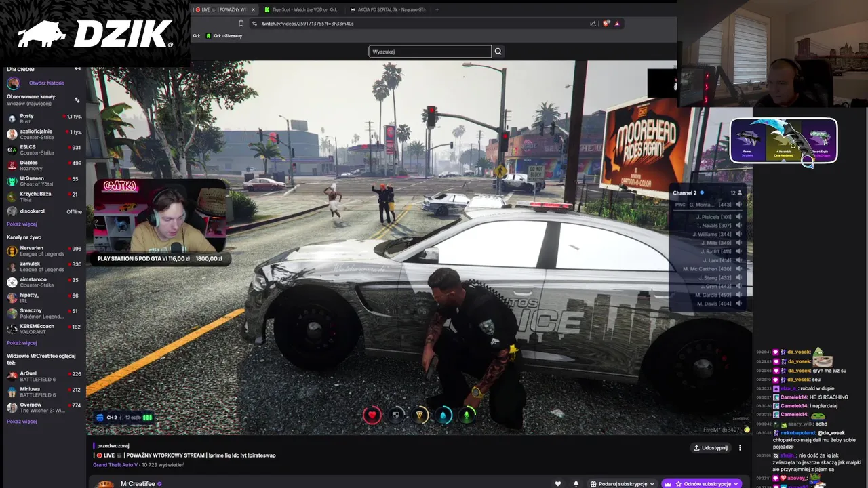Expand Pokaż więcej under viewers also watch
This screenshot has height=488, width=868.
pyautogui.click(x=22, y=422)
